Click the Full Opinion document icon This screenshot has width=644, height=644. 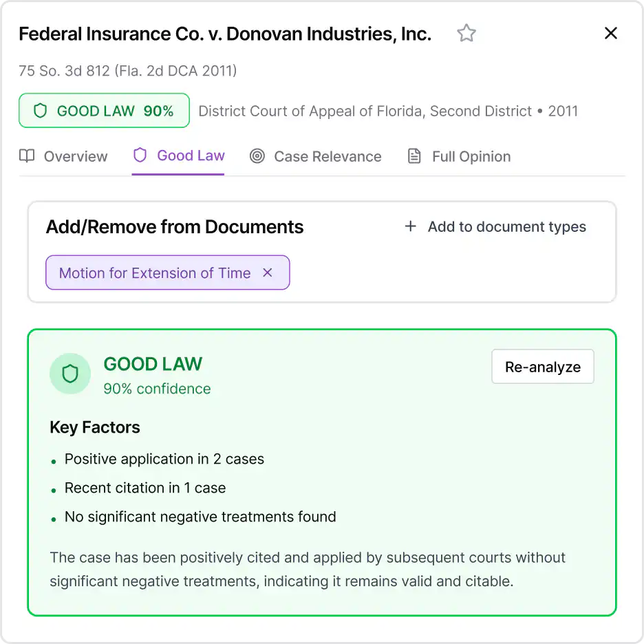(414, 156)
